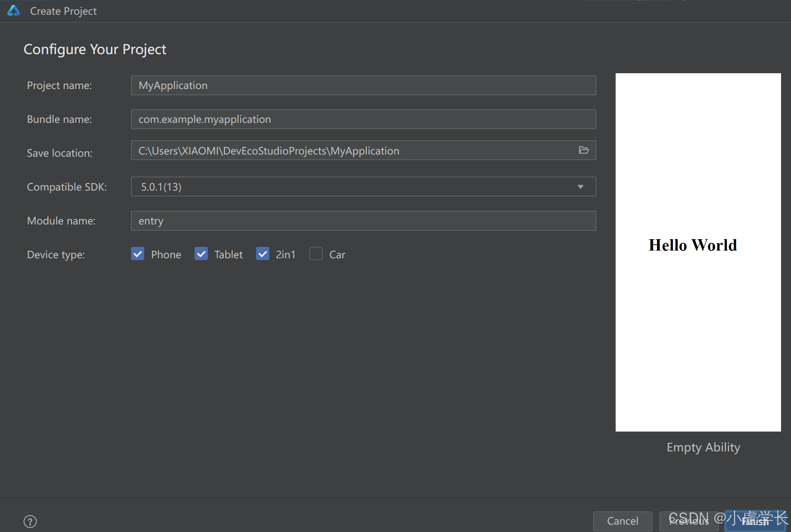Screen dimensions: 791x532
Task: Click the 5.0.1(13) SDK combo box
Action: click(353, 187)
